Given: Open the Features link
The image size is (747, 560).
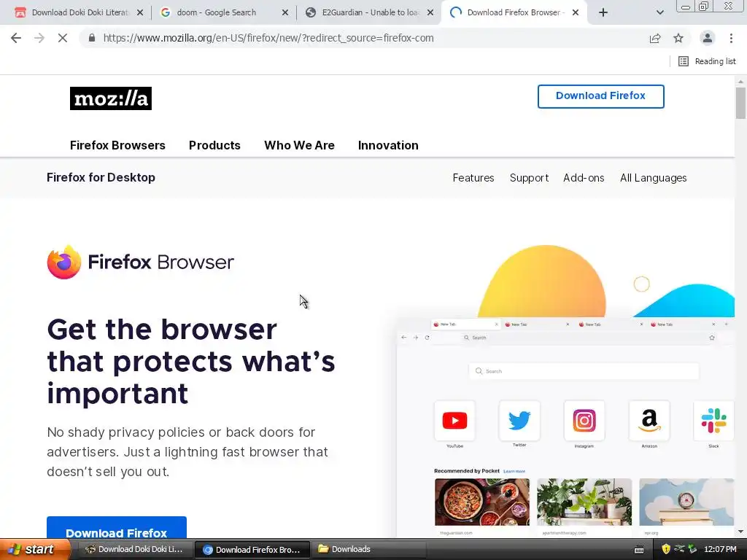Looking at the screenshot, I should 473,178.
